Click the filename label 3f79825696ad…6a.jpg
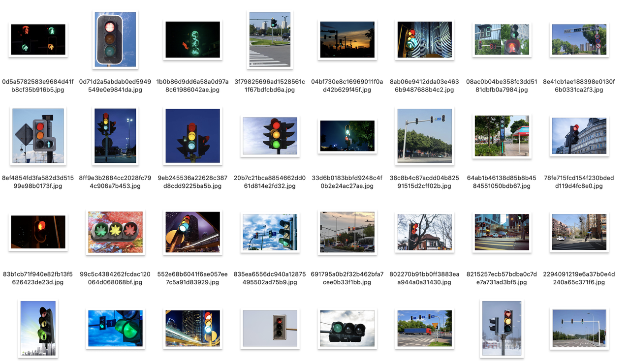 [270, 86]
